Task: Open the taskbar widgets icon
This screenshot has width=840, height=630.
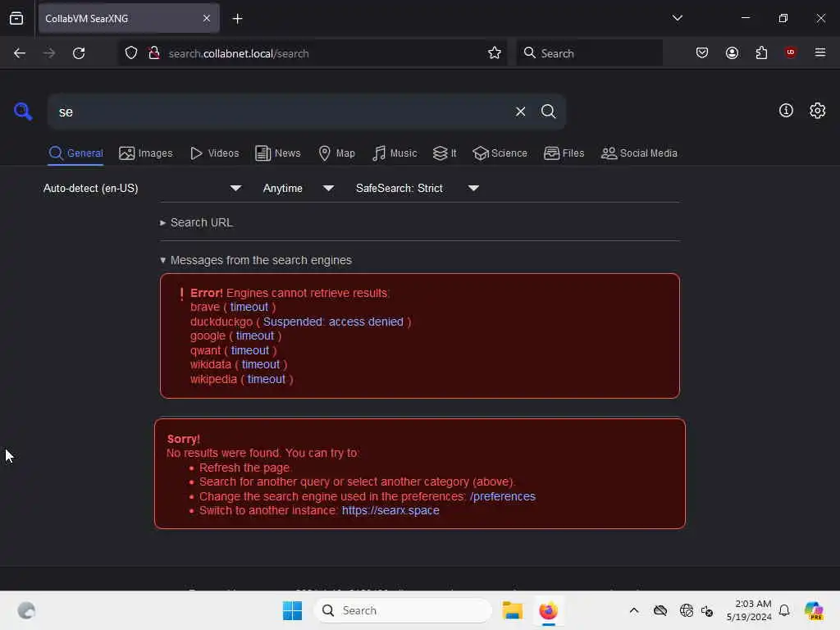Action: click(x=26, y=610)
